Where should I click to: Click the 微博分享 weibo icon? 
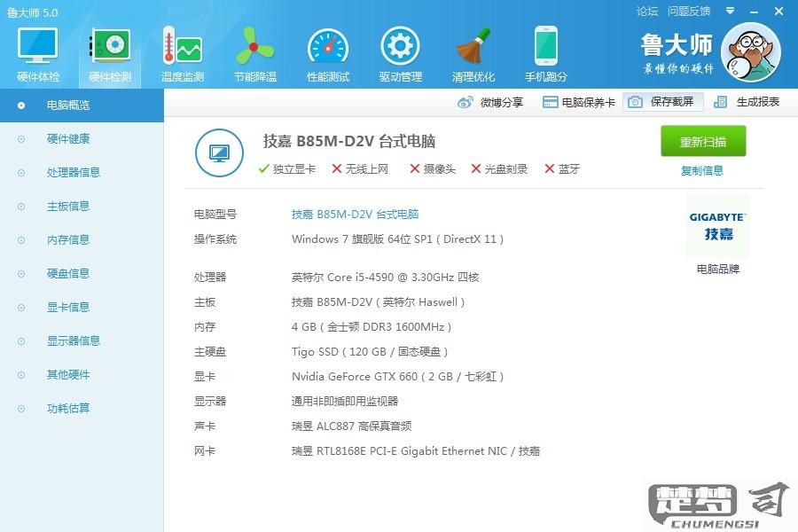[x=465, y=102]
